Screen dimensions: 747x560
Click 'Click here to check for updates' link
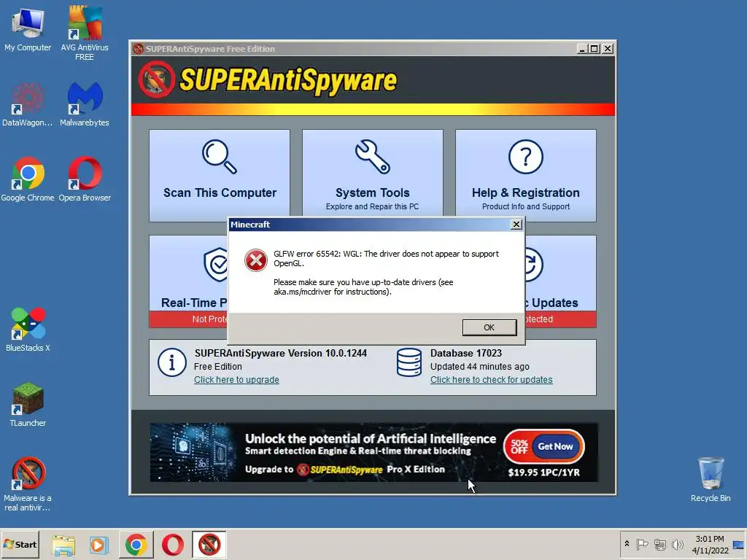pos(491,379)
